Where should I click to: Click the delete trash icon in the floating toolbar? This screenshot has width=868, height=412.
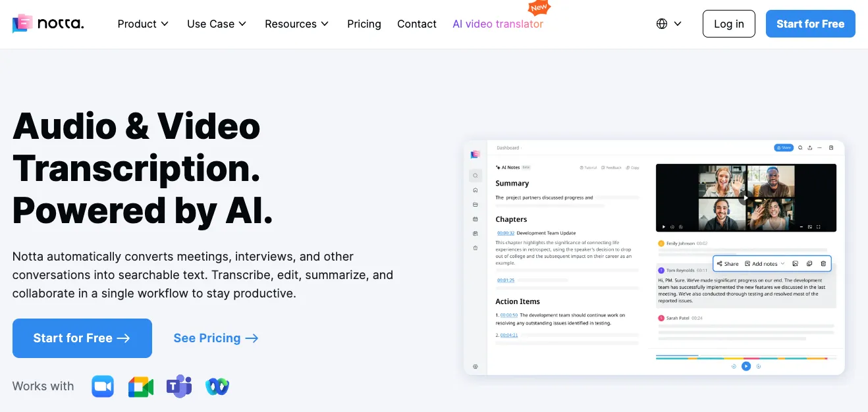pos(823,264)
